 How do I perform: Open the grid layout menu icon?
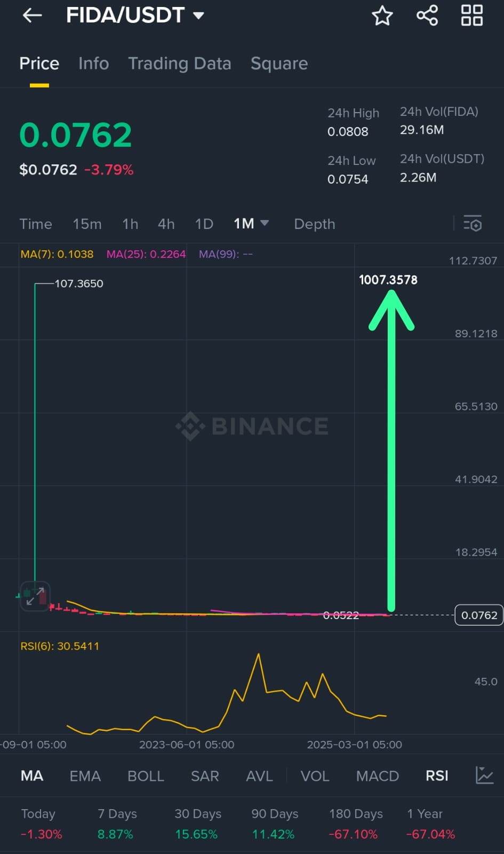tap(472, 15)
